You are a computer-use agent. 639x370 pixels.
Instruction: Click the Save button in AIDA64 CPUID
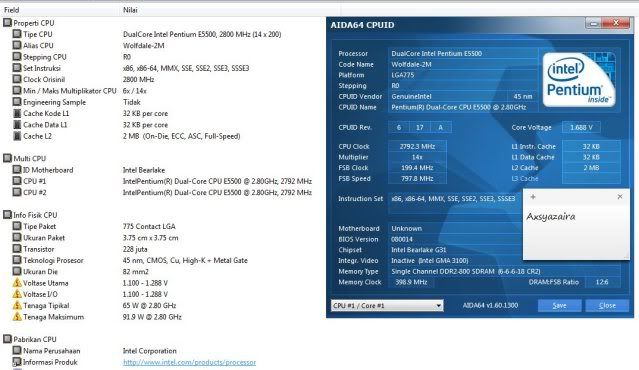(x=559, y=306)
